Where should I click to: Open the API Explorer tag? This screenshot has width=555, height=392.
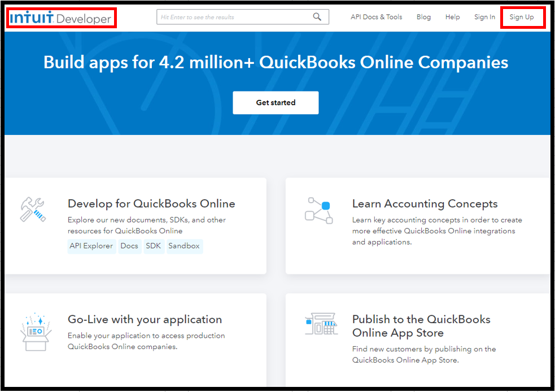tap(91, 246)
